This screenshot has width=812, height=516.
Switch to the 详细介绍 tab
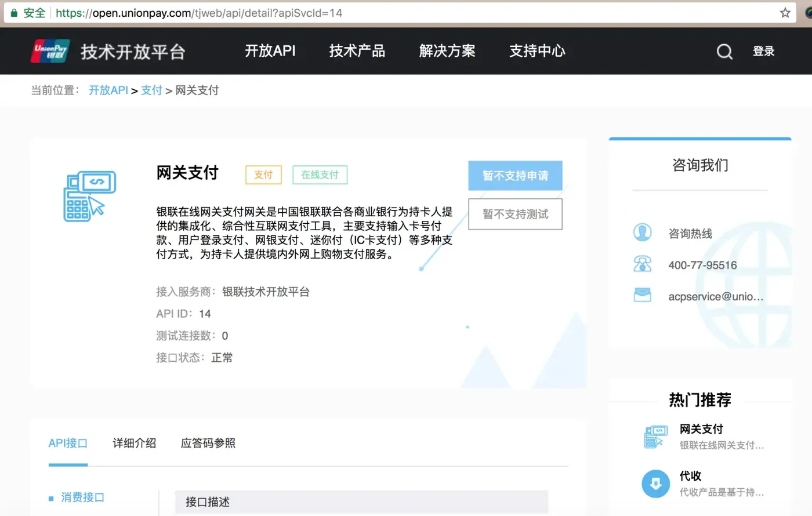(x=133, y=443)
